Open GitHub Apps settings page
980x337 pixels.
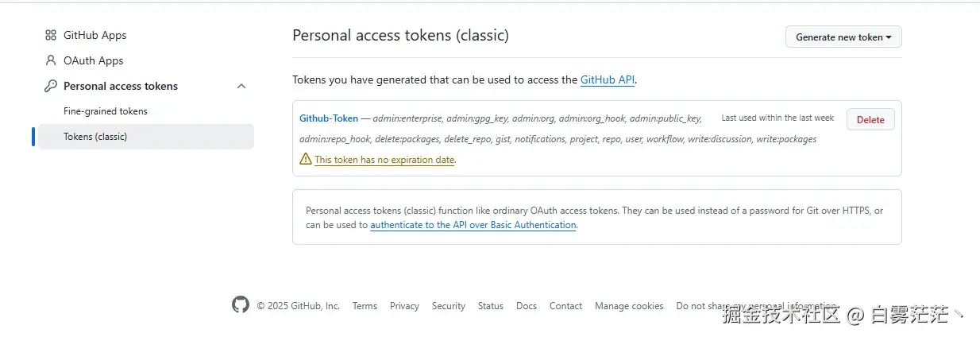95,35
